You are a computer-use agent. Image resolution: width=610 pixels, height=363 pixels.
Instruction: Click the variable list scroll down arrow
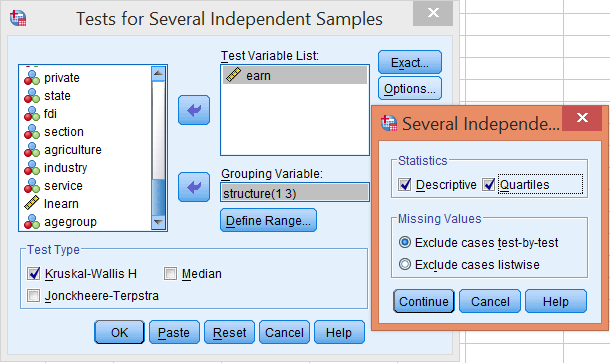158,223
